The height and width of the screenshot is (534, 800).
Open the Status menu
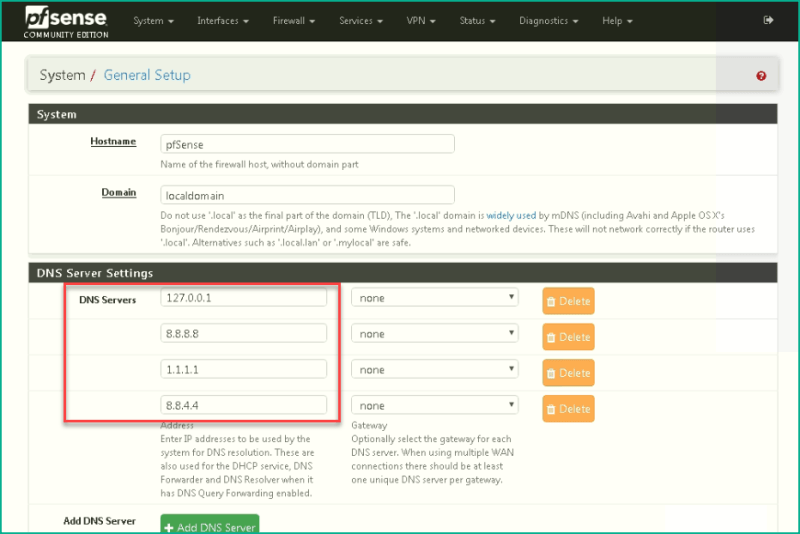(x=477, y=21)
